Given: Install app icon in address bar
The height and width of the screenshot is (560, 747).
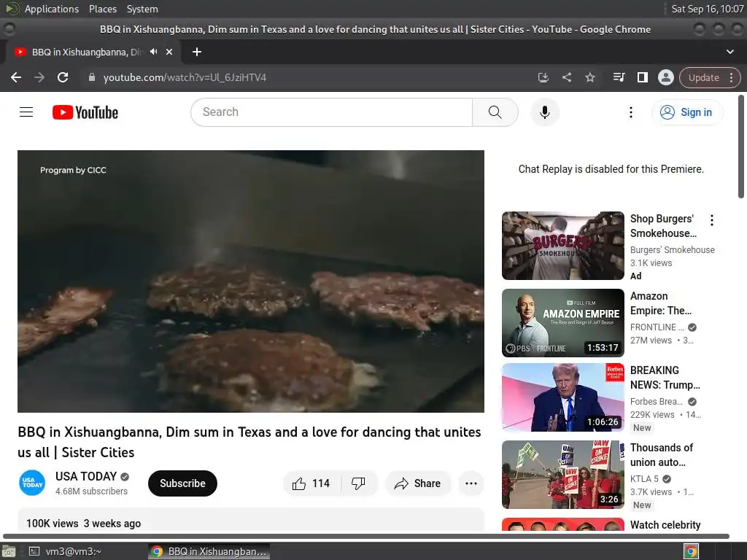Looking at the screenshot, I should point(543,77).
